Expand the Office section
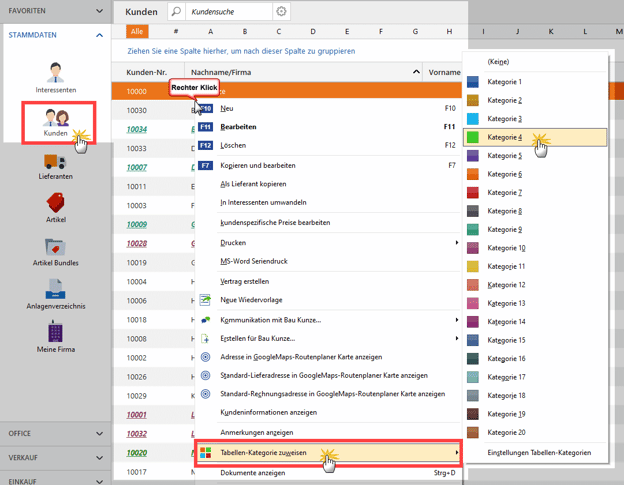 (99, 433)
